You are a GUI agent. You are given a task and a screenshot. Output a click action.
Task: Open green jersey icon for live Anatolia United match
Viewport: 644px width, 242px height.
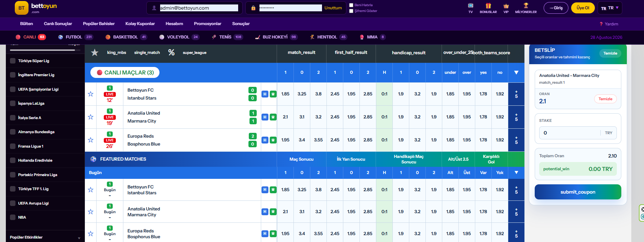click(x=273, y=117)
